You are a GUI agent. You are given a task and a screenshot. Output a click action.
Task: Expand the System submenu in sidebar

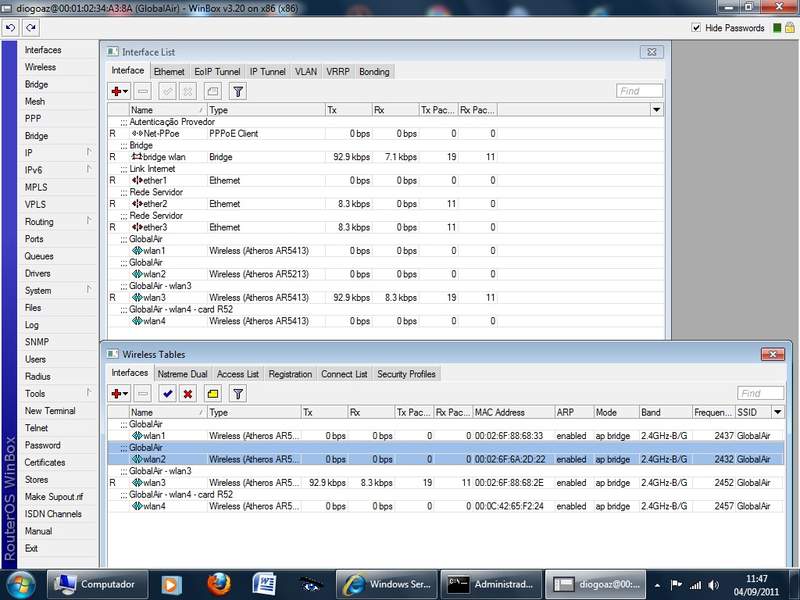[x=89, y=290]
